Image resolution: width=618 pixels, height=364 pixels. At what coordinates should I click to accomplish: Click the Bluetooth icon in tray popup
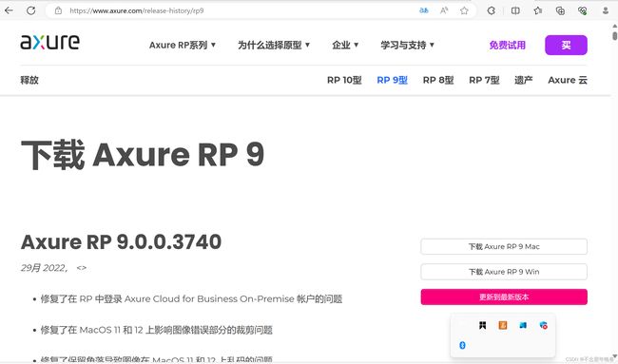click(462, 345)
